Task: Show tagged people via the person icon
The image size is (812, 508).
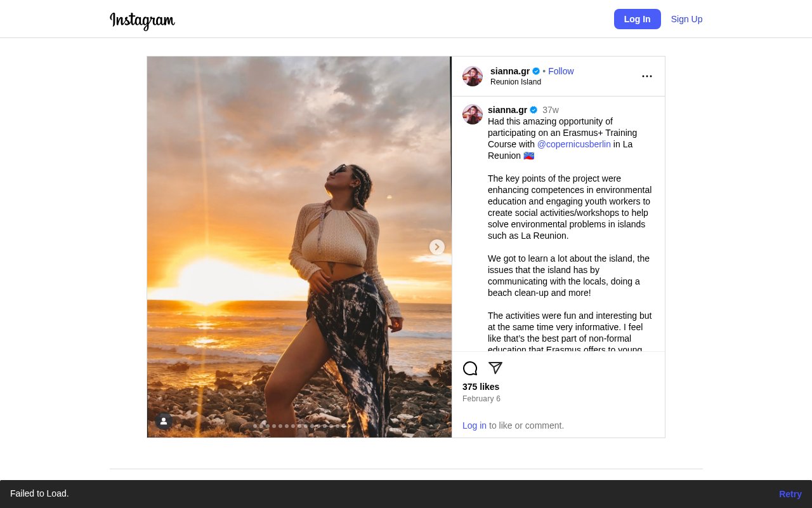Action: pos(164,421)
